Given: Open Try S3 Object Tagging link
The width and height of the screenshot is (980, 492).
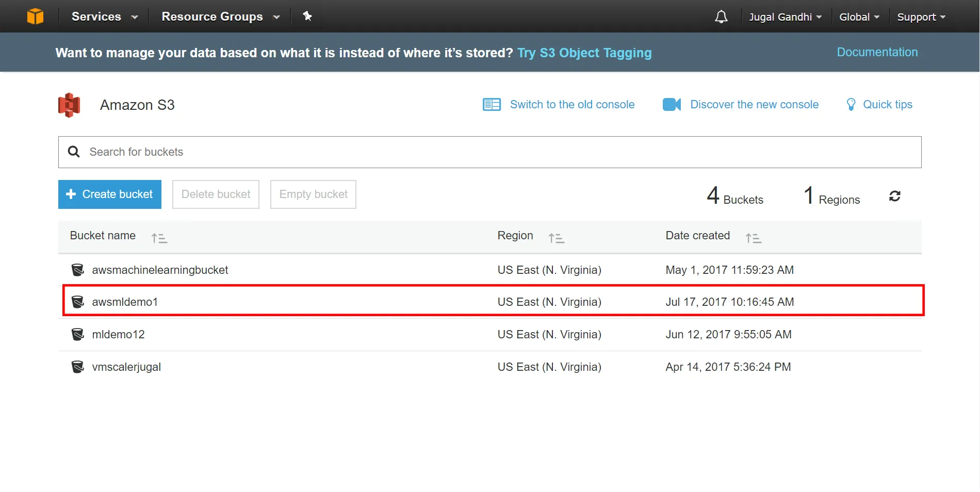Looking at the screenshot, I should pyautogui.click(x=584, y=53).
